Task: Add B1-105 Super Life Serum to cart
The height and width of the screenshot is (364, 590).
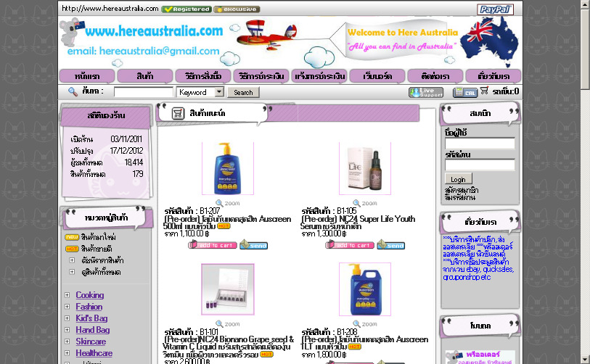Action: (x=350, y=245)
